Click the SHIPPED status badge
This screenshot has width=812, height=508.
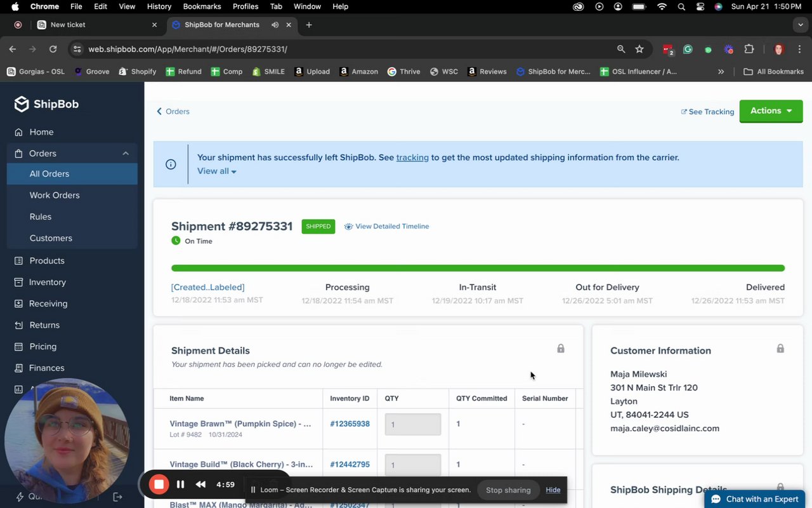318,226
